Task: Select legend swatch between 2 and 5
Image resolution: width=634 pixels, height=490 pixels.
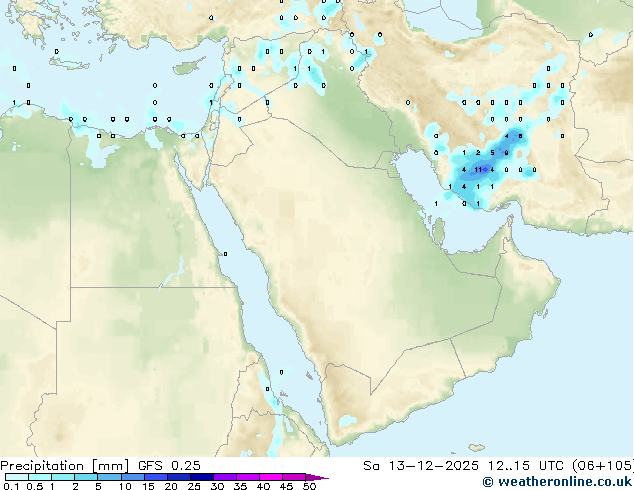Action: tap(86, 477)
